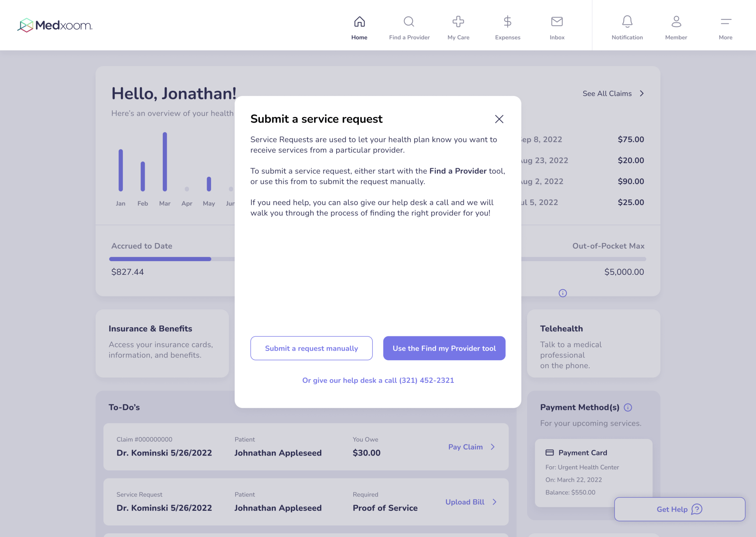Click the Balance: $550.00 text
Viewport: 756px width, 537px height.
coord(570,492)
